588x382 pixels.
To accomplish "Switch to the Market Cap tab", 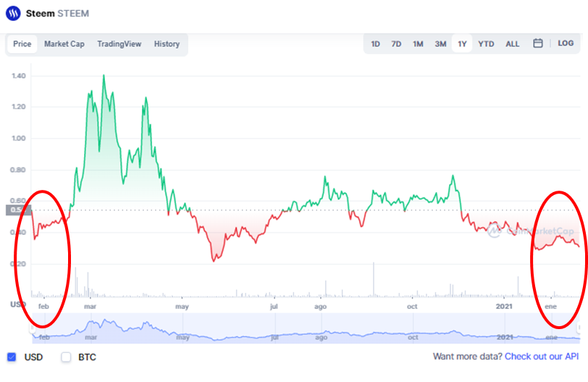I will pos(64,44).
